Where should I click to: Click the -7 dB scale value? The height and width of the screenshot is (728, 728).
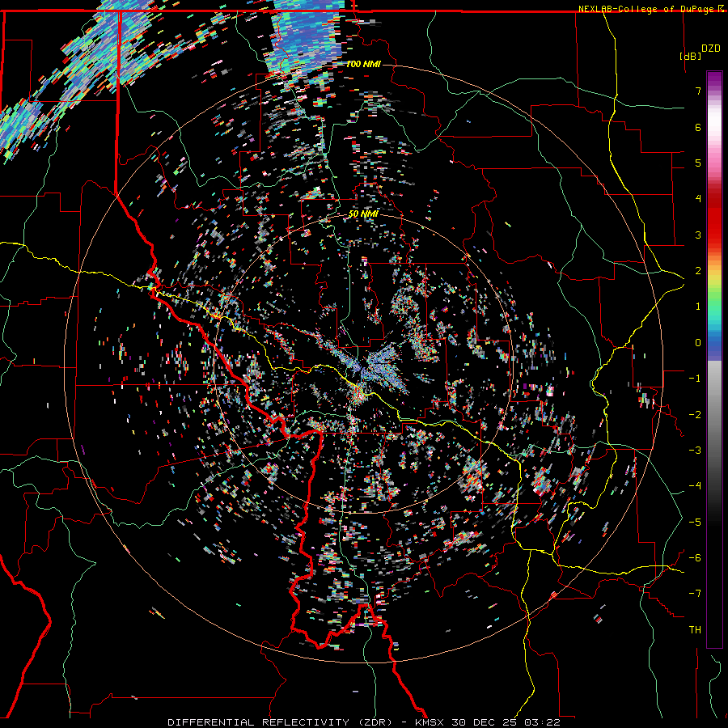click(695, 594)
